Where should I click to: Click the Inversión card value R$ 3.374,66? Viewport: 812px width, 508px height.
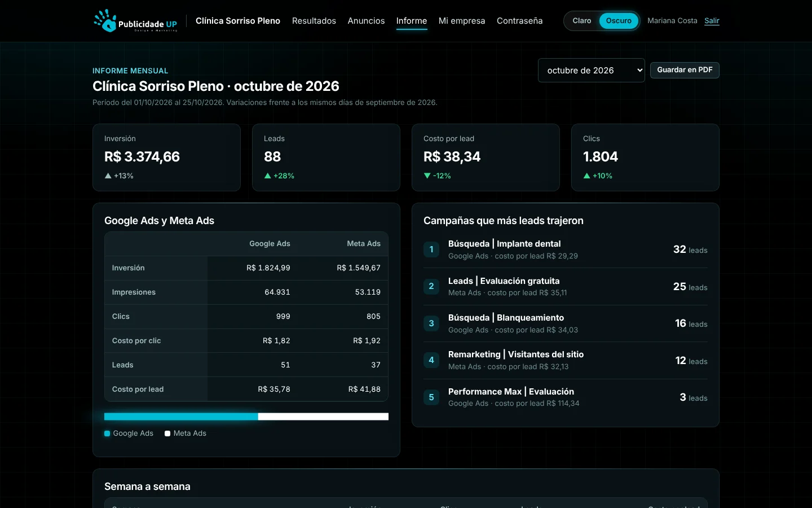pyautogui.click(x=142, y=157)
